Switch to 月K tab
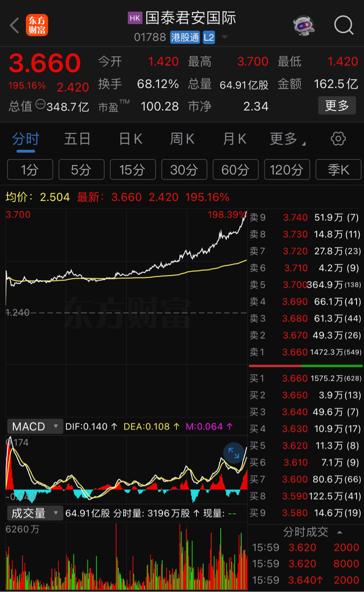Viewport: 364px width, 592px height. (x=235, y=139)
